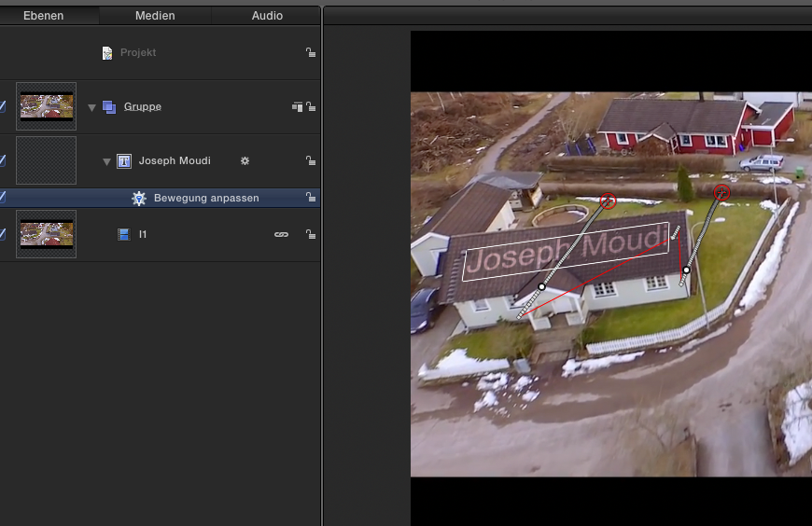Screen dimensions: 812x526
Task: Select the Joseph Moudi text on the roof
Action: tap(566, 251)
